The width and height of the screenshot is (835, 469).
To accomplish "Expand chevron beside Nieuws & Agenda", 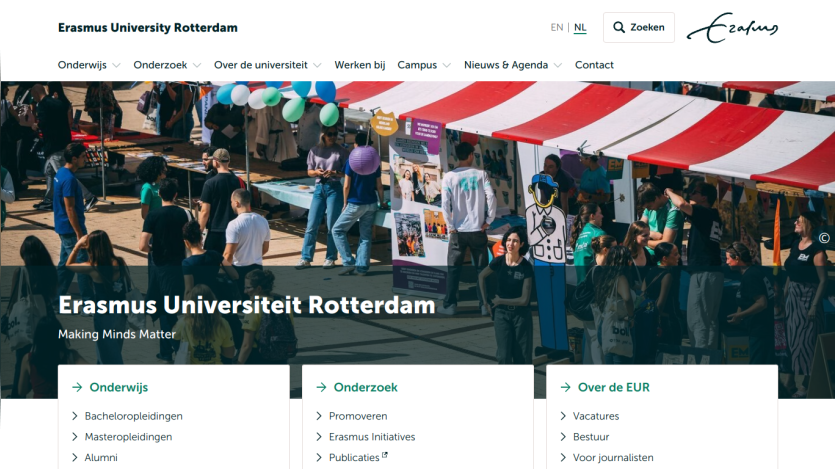I will [558, 65].
